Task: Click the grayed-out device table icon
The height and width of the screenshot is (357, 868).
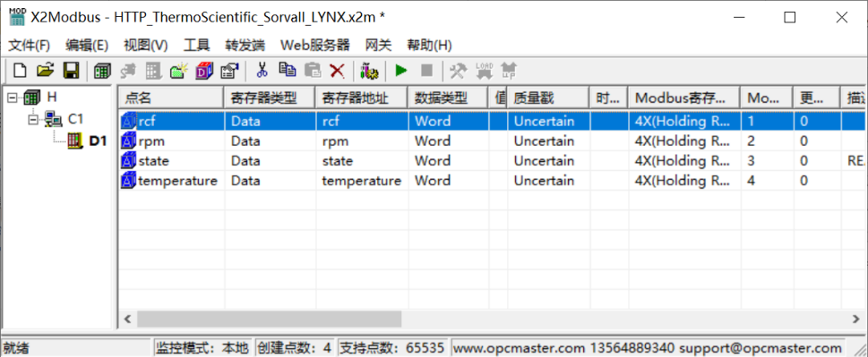Action: pyautogui.click(x=153, y=70)
